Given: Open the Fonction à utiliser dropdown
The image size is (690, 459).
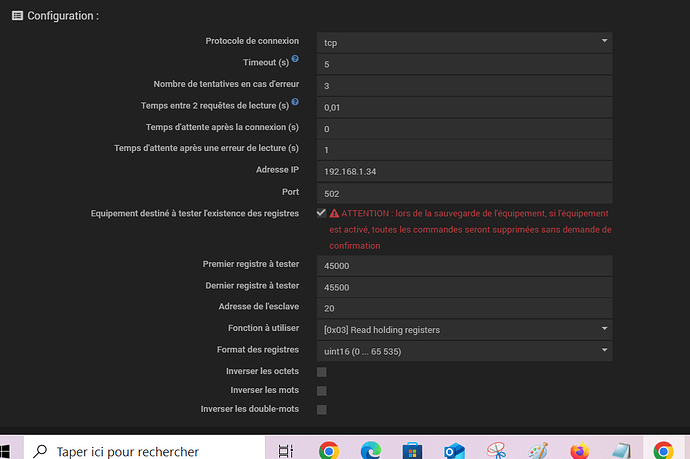Looking at the screenshot, I should coord(464,329).
